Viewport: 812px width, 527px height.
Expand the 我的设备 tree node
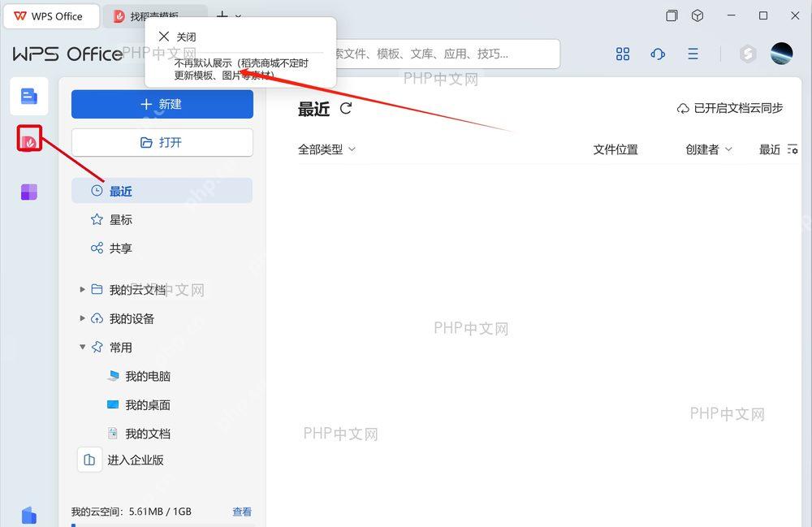tap(82, 317)
